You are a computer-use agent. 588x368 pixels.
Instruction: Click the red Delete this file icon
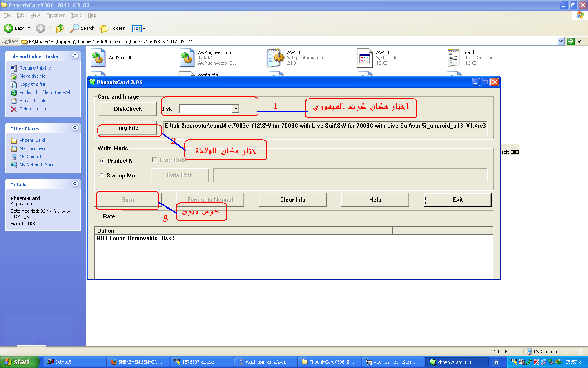pos(14,109)
